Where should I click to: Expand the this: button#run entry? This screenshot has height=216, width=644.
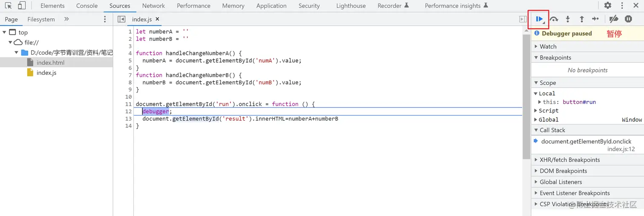coord(540,102)
